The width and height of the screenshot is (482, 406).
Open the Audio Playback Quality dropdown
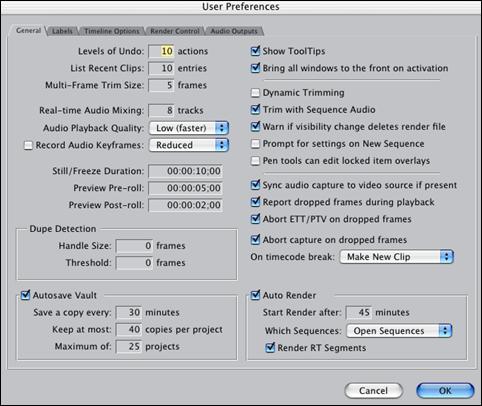(189, 128)
